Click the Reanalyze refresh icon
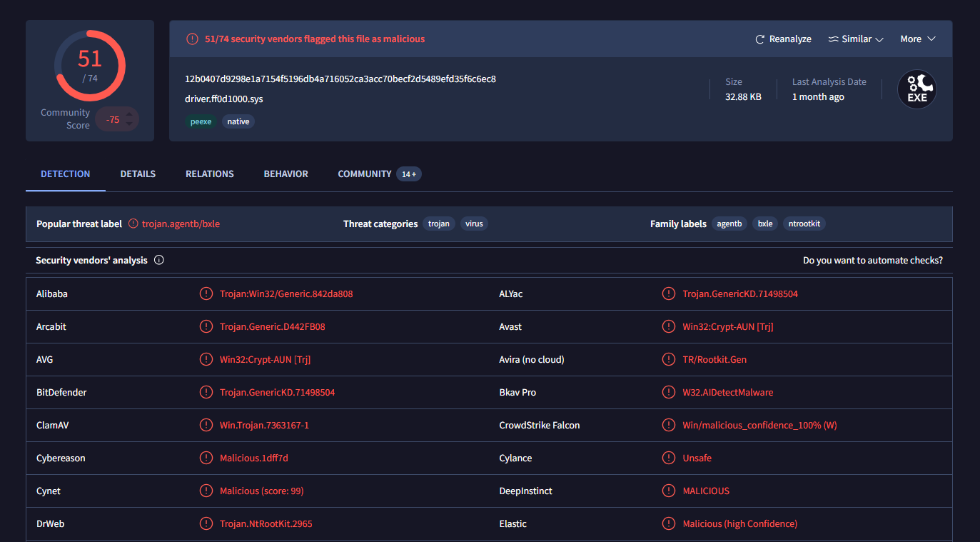Image resolution: width=980 pixels, height=542 pixels. 760,39
